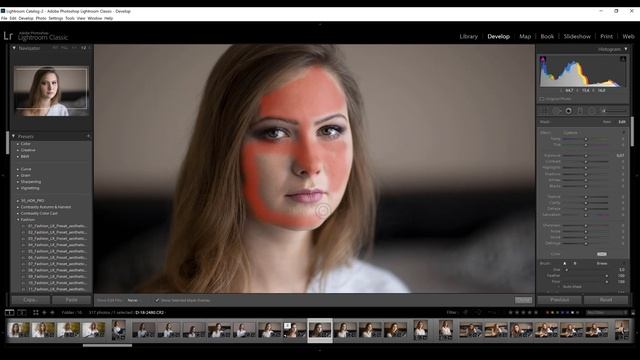Switch to the Map module
This screenshot has width=640, height=360.
(x=525, y=36)
